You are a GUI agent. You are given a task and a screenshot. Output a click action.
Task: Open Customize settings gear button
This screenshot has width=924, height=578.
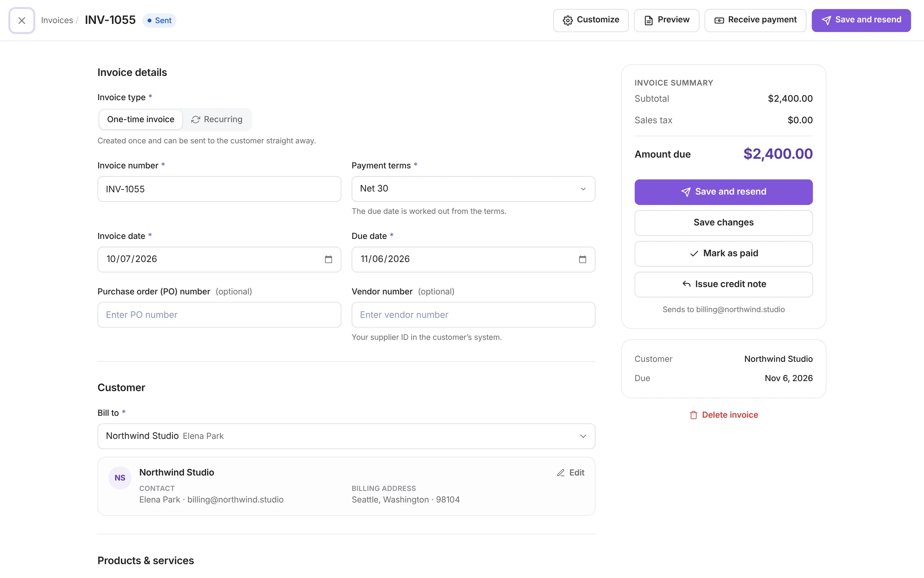click(591, 20)
